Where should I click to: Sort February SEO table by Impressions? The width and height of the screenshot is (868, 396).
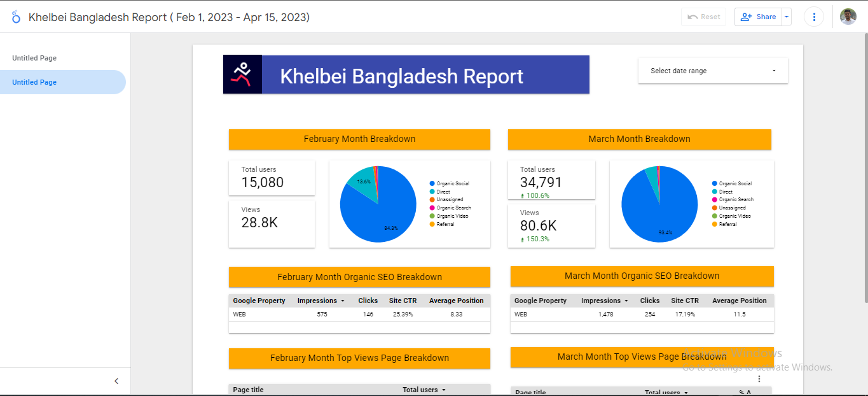321,301
